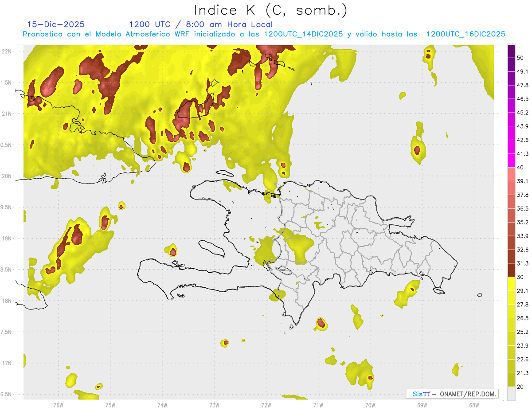Click the longitude label "68W"
This screenshot has width=532, height=411.
474,405
